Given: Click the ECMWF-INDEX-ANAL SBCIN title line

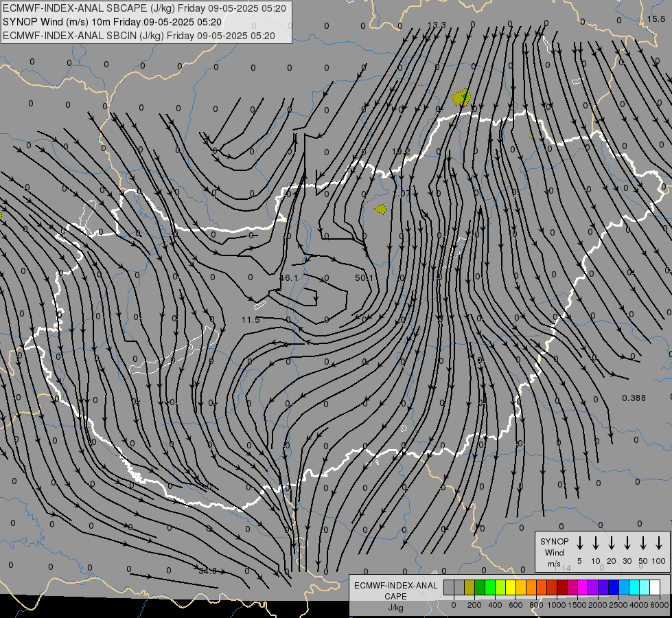Looking at the screenshot, I should pos(139,36).
